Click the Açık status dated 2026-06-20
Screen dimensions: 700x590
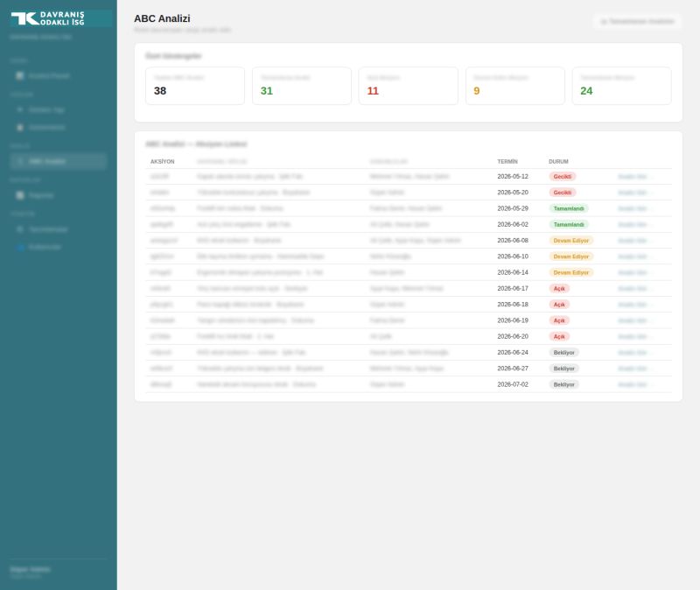(559, 336)
